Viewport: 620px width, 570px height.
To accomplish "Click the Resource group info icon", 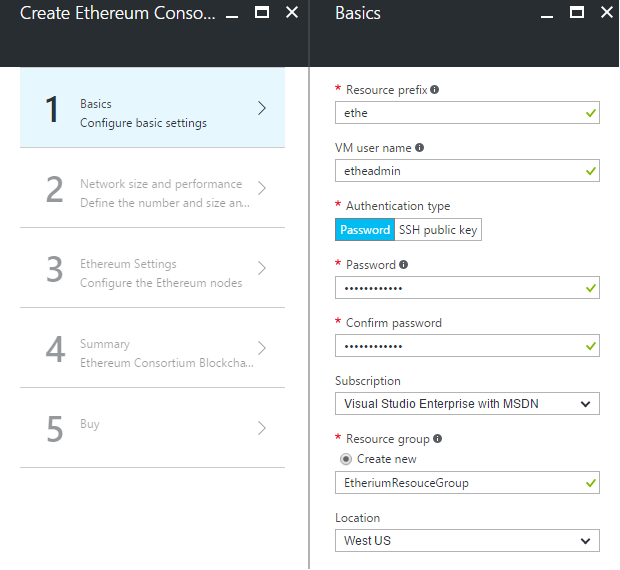I will [437, 439].
